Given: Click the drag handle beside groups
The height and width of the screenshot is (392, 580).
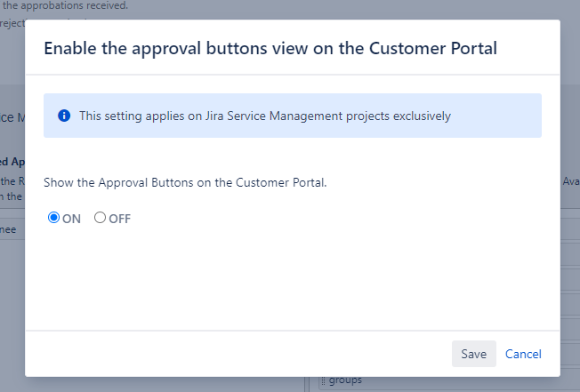Looking at the screenshot, I should pos(323,381).
